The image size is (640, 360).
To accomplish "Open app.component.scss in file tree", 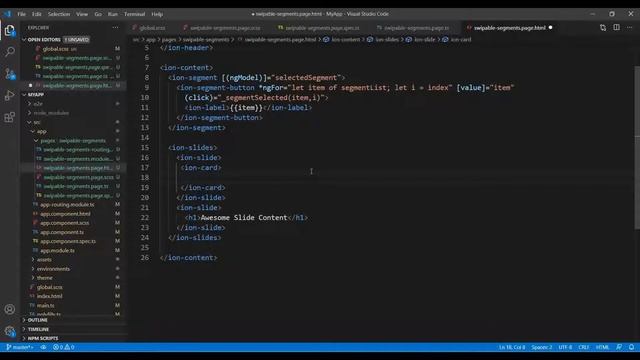I will pyautogui.click(x=64, y=223).
